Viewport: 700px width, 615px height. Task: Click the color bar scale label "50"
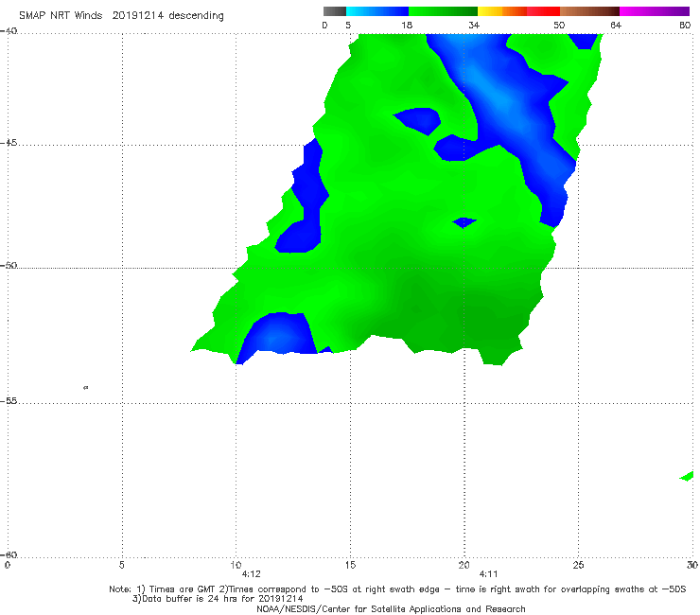(559, 25)
